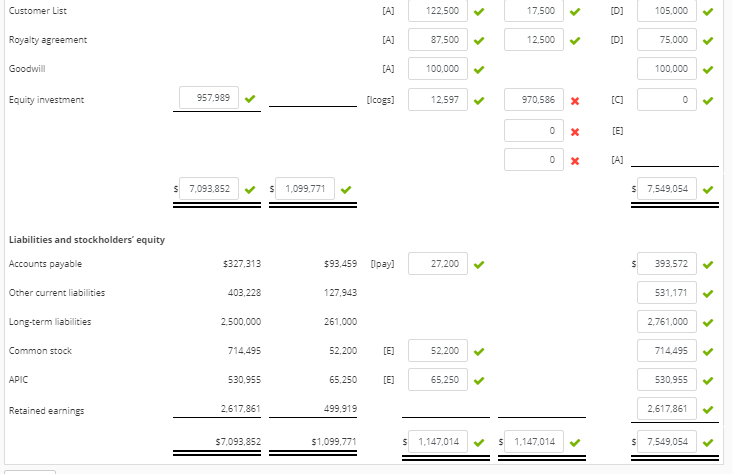Click the red X on the [A] credit row
Viewport: 732px width, 474px height.
[x=575, y=161]
